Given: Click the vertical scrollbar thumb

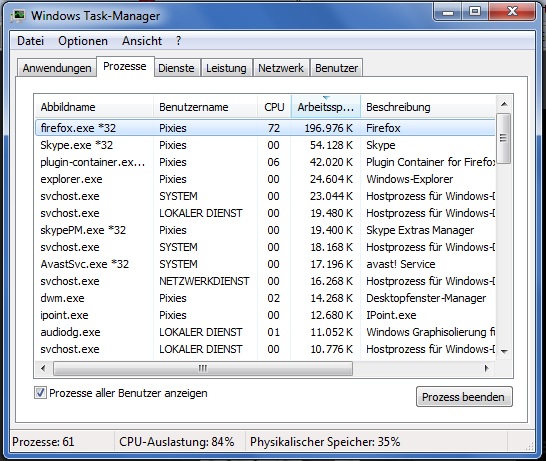Looking at the screenshot, I should [504, 138].
